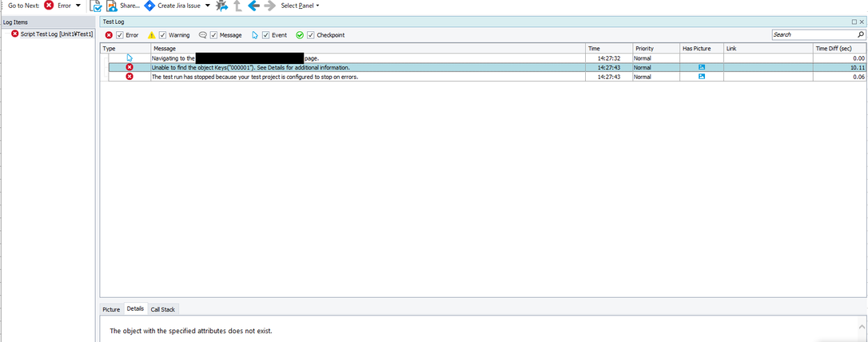Click the red error icon of Script Test Log
This screenshot has height=342, width=868.
pos(15,34)
